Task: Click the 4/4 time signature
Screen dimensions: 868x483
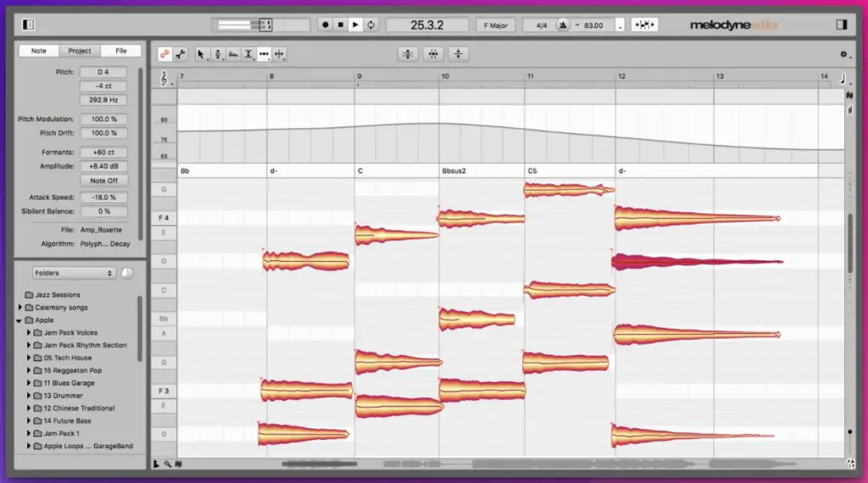Action: point(542,25)
